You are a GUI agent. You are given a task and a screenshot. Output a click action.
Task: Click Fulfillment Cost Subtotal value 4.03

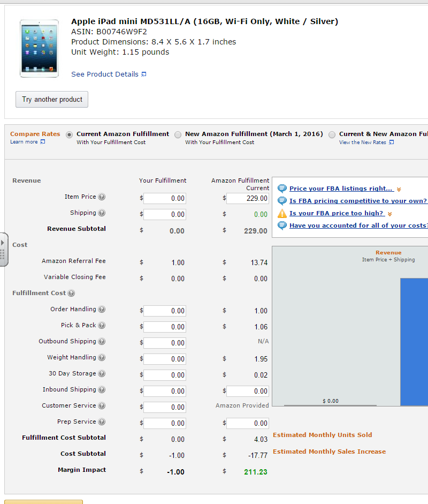[x=261, y=439]
